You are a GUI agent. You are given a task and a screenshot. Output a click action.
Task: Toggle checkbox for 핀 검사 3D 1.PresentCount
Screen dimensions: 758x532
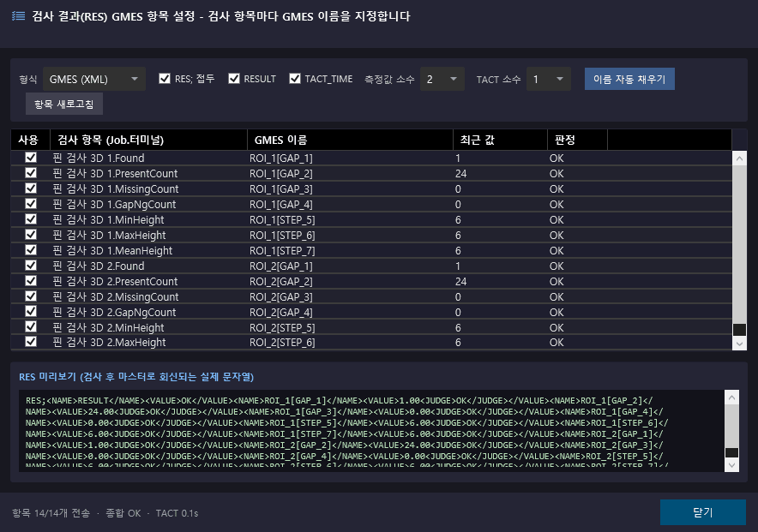coord(31,173)
